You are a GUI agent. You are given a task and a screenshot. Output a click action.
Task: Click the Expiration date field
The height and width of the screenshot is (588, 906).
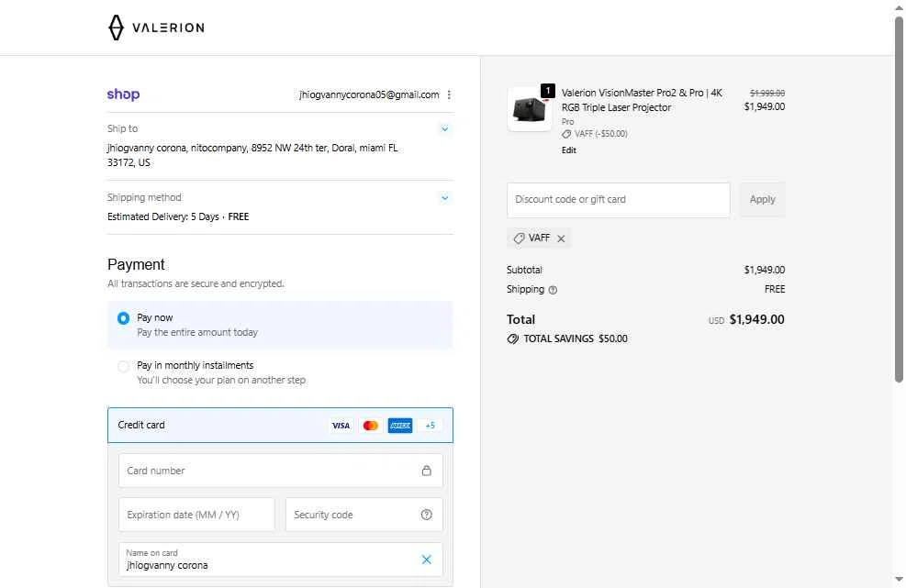(196, 515)
